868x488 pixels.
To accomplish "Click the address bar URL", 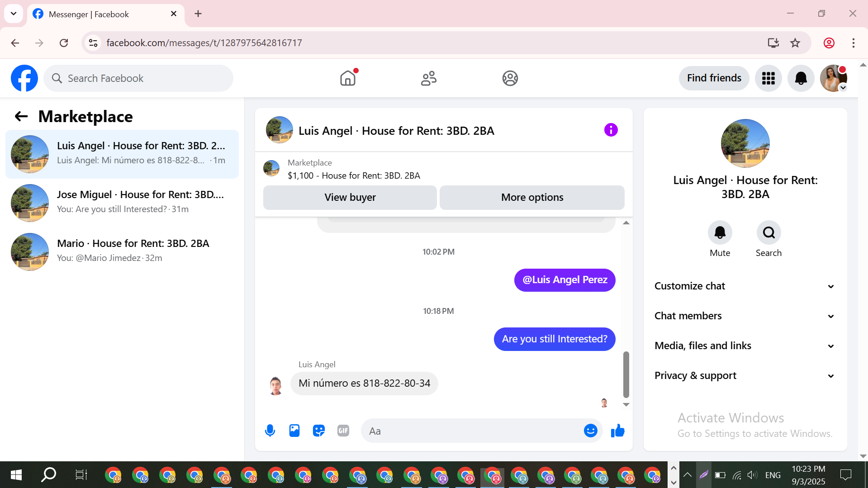I will (x=204, y=43).
